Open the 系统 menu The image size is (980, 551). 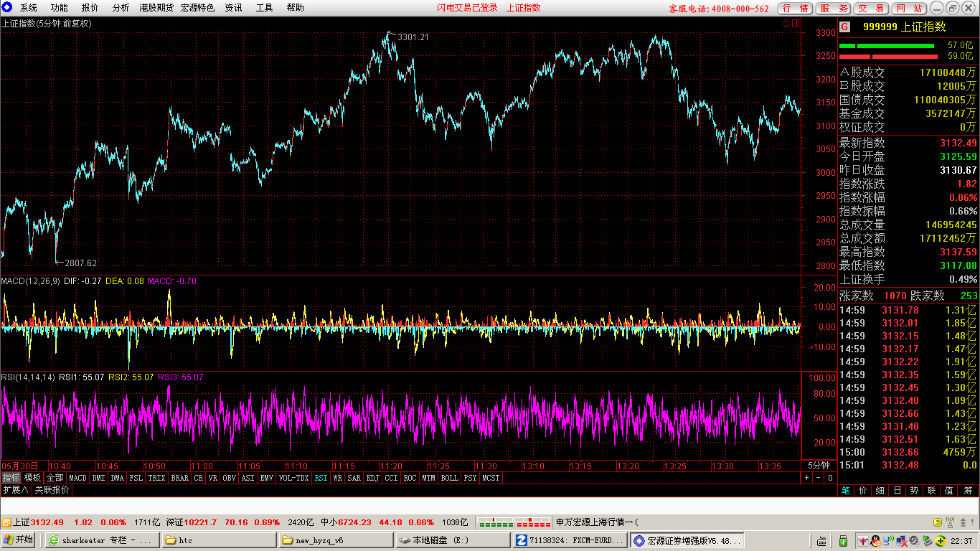29,8
